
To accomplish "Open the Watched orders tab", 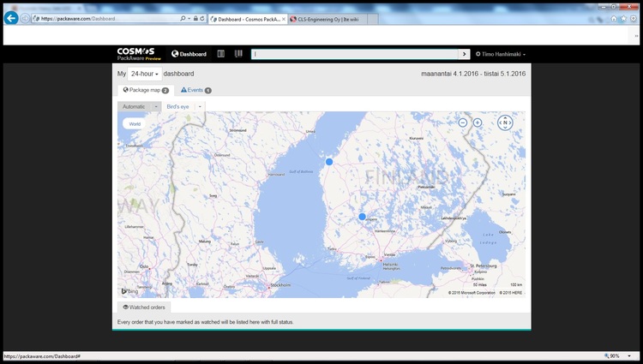I will pos(144,307).
